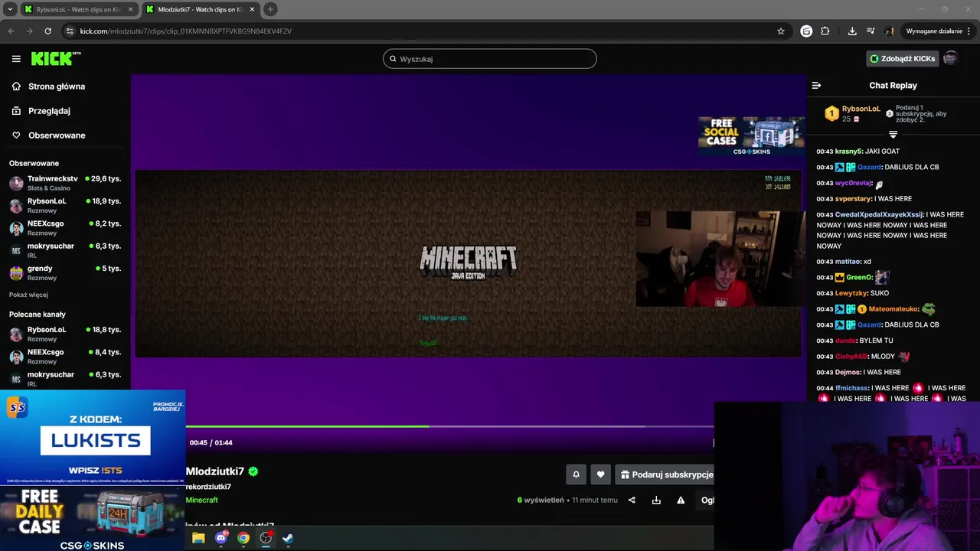Image resolution: width=980 pixels, height=551 pixels.
Task: Click chat user Mateomateuko's name
Action: click(x=893, y=309)
